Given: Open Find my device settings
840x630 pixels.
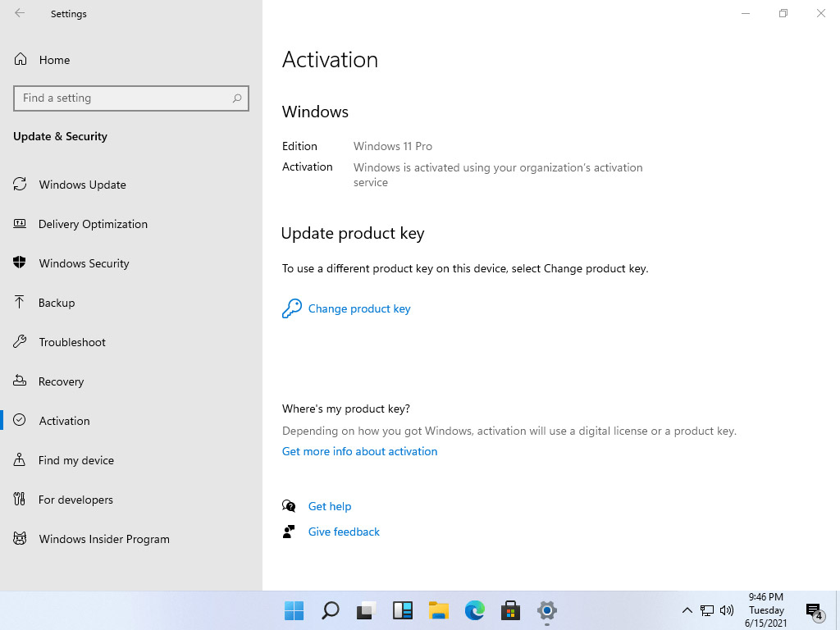Looking at the screenshot, I should 76,460.
